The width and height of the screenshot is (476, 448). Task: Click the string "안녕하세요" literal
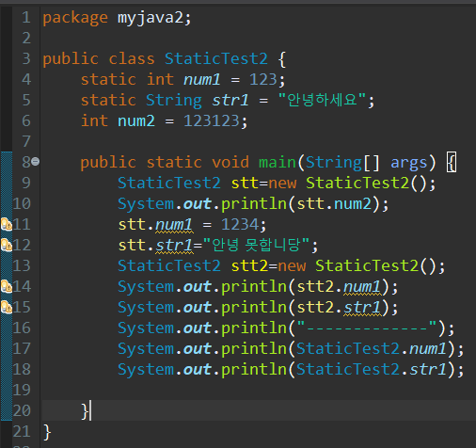coord(323,100)
